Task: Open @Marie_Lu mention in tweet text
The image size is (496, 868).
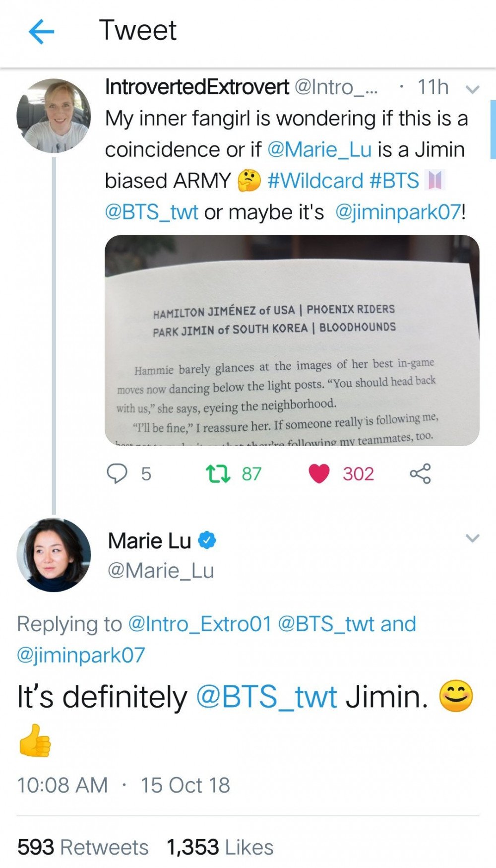Action: click(319, 149)
